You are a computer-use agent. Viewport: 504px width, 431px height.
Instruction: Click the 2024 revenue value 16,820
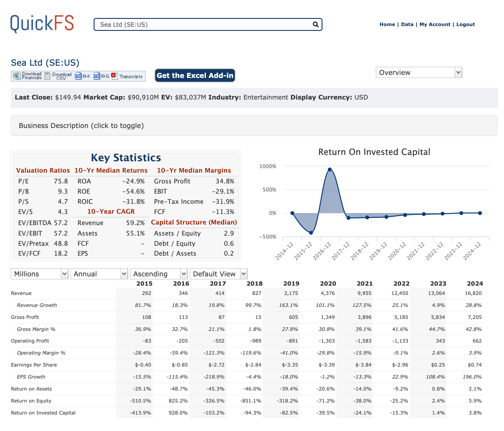pos(473,293)
